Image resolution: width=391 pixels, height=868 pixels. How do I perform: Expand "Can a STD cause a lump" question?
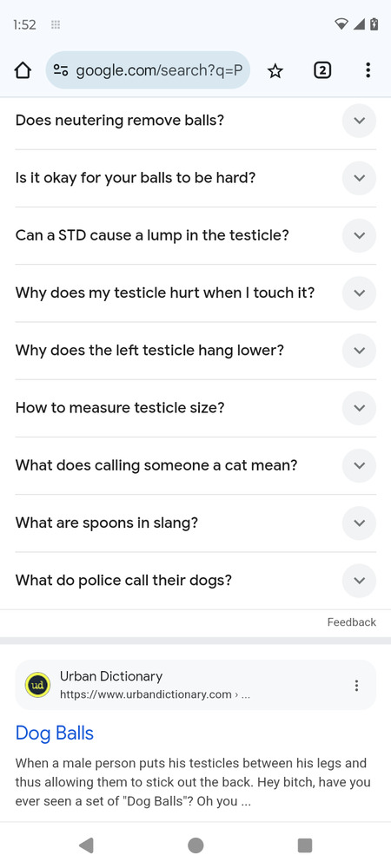click(195, 235)
